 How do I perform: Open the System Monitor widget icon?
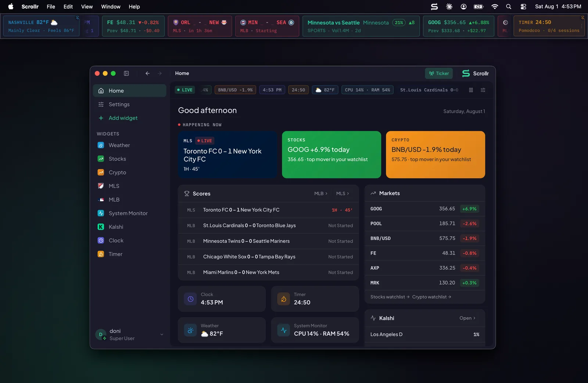101,213
